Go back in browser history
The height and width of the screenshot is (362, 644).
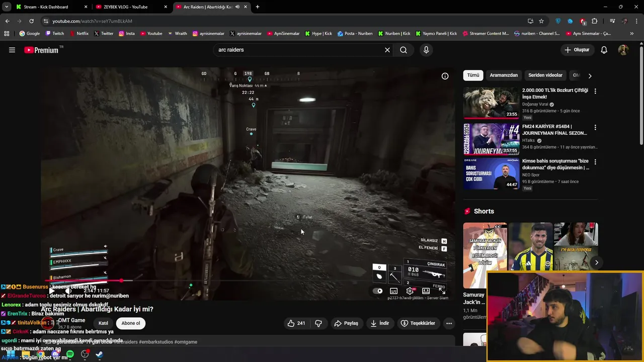click(x=7, y=21)
